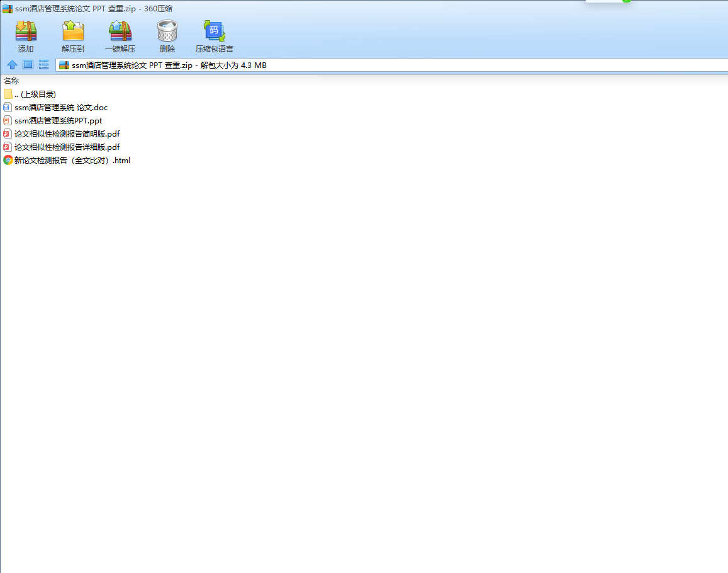728x573 pixels.
Task: Select 论文相似性检测报告详细版.pdf
Action: (67, 147)
